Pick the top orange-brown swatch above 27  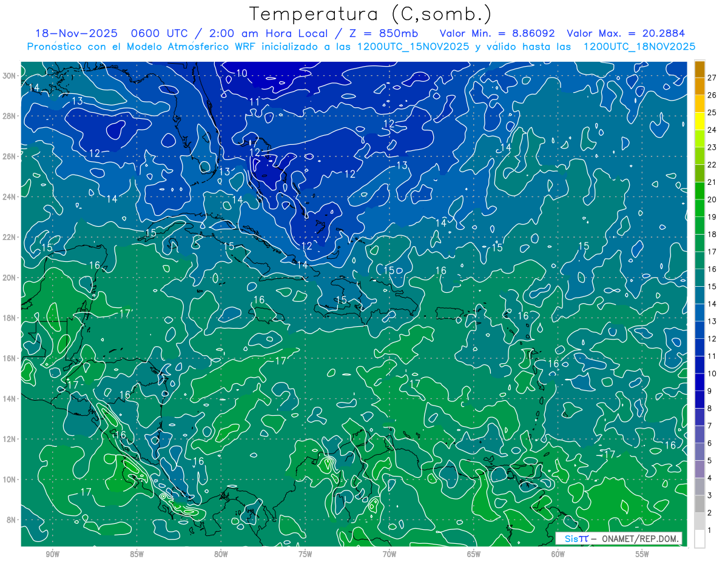pyautogui.click(x=700, y=69)
